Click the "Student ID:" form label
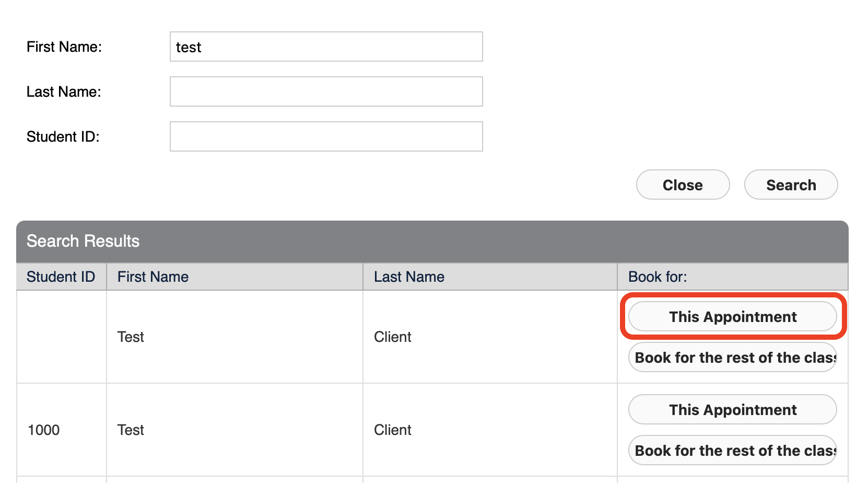The height and width of the screenshot is (483, 868). (x=63, y=137)
